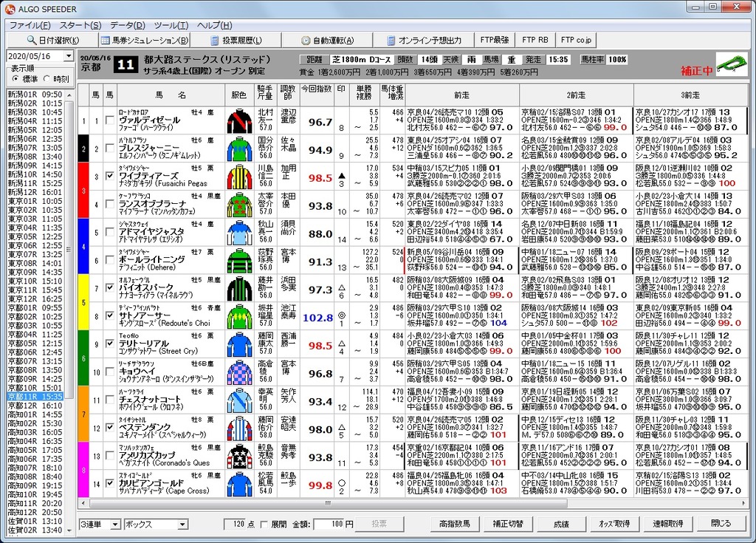Click the green racecourse track icon
The width and height of the screenshot is (756, 543).
(x=732, y=65)
